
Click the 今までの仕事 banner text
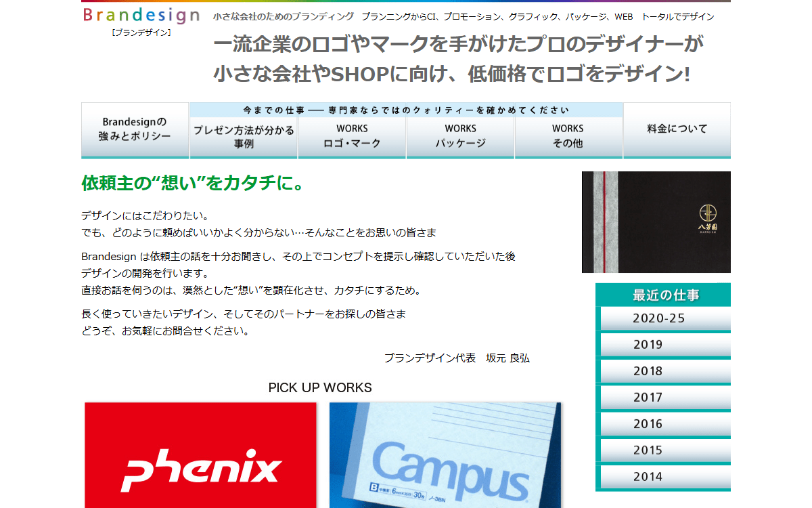406,110
